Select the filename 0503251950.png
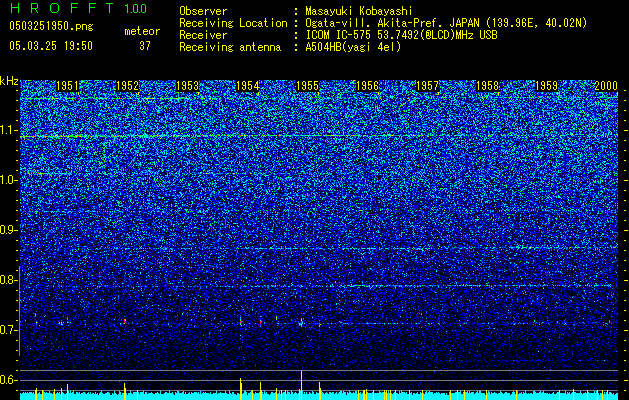 [51, 26]
